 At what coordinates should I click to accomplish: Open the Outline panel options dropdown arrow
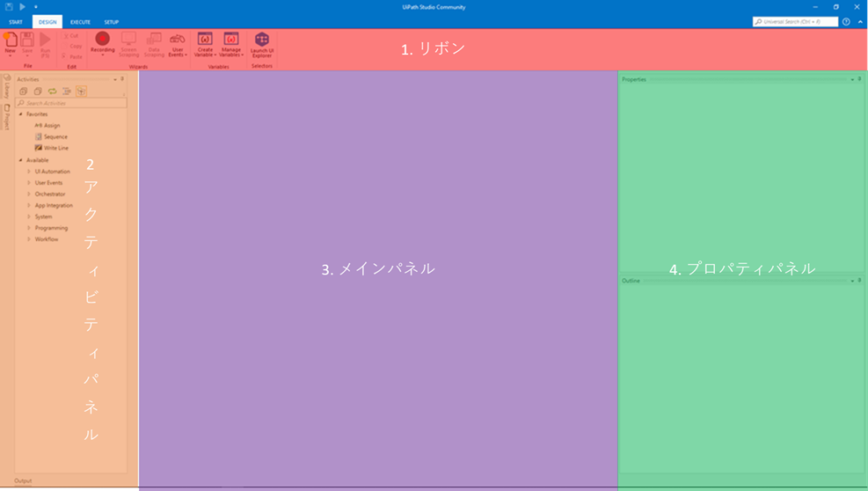coord(852,281)
